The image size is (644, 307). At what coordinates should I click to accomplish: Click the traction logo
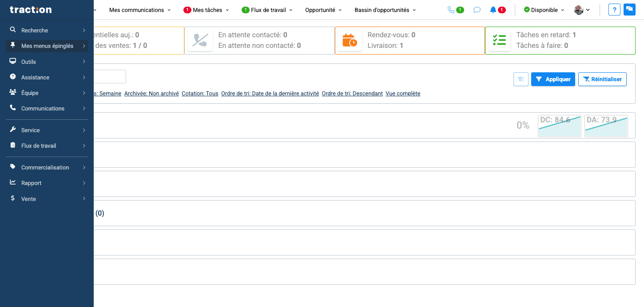tap(31, 10)
